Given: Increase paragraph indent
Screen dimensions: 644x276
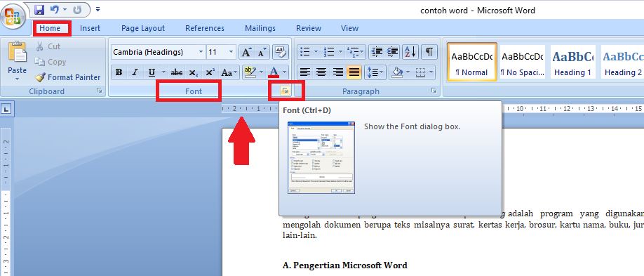Looking at the screenshot, I should [x=393, y=52].
